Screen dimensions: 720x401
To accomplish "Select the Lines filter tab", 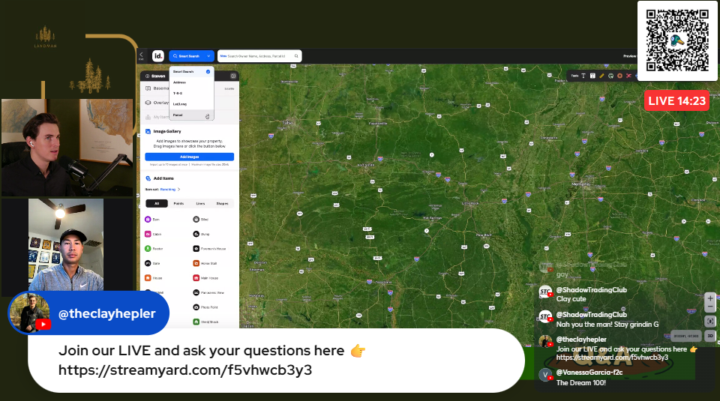I will click(201, 203).
